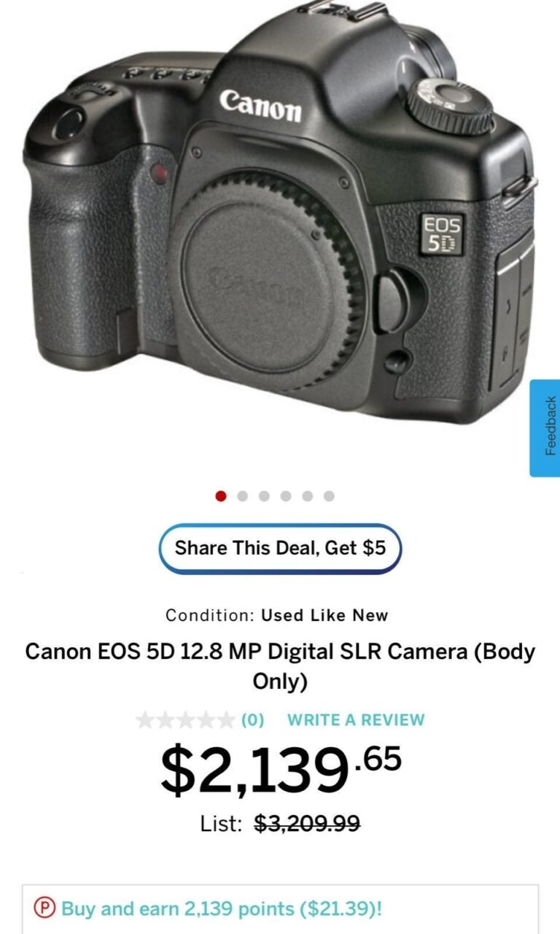Click the Used Like New condition text
Viewport: 560px width, 934px height.
(325, 615)
